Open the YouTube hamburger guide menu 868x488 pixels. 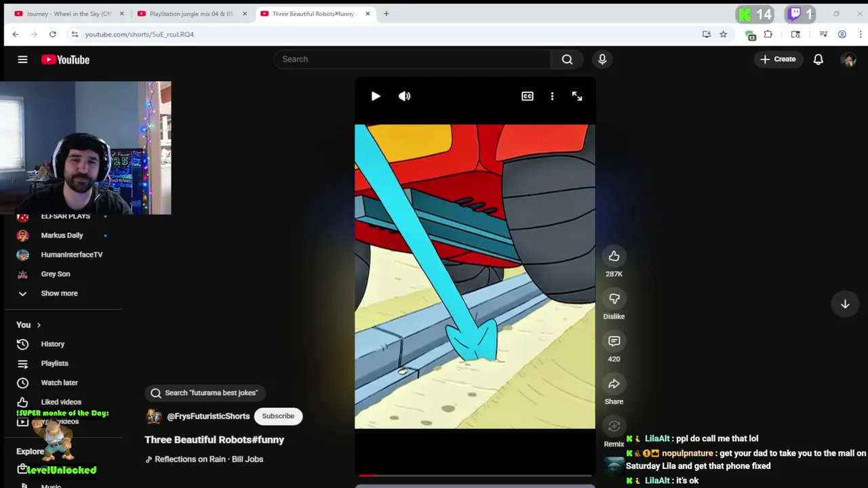click(22, 60)
